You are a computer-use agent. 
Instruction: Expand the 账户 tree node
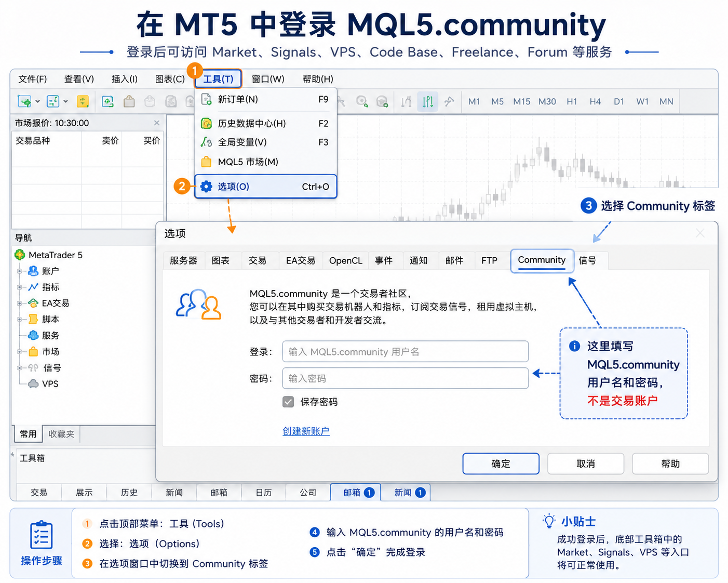click(20, 271)
